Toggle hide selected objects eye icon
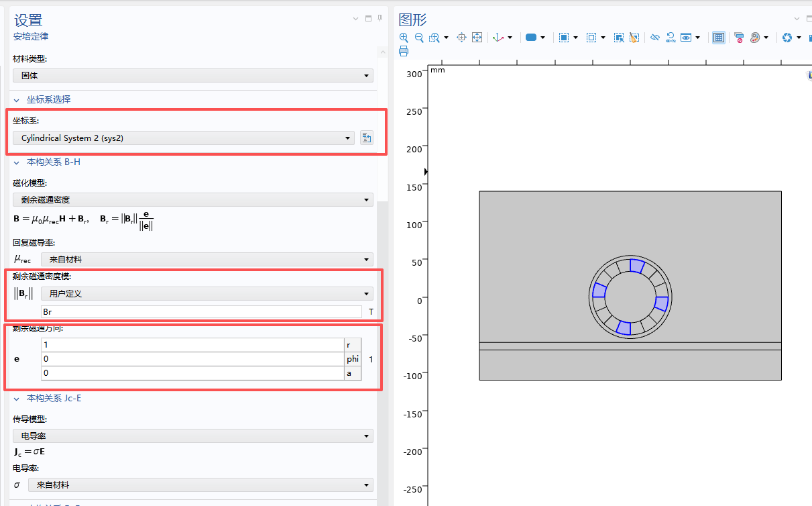This screenshot has height=506, width=812. click(x=655, y=38)
